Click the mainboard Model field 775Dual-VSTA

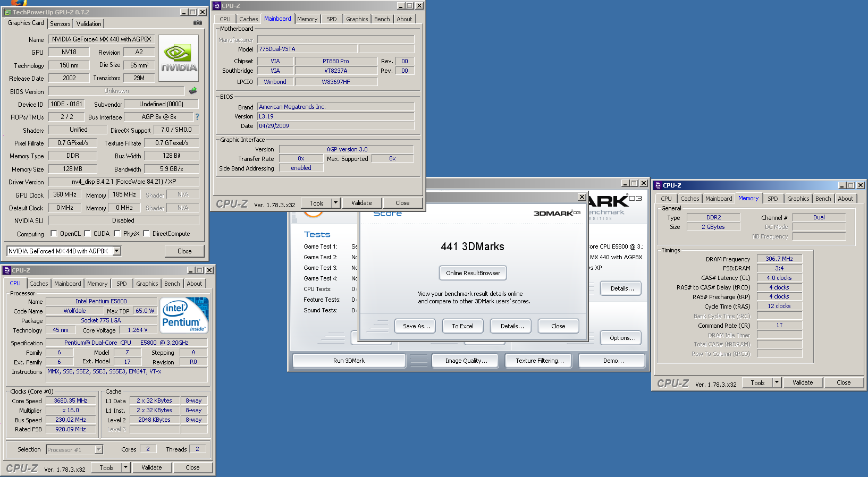click(307, 49)
